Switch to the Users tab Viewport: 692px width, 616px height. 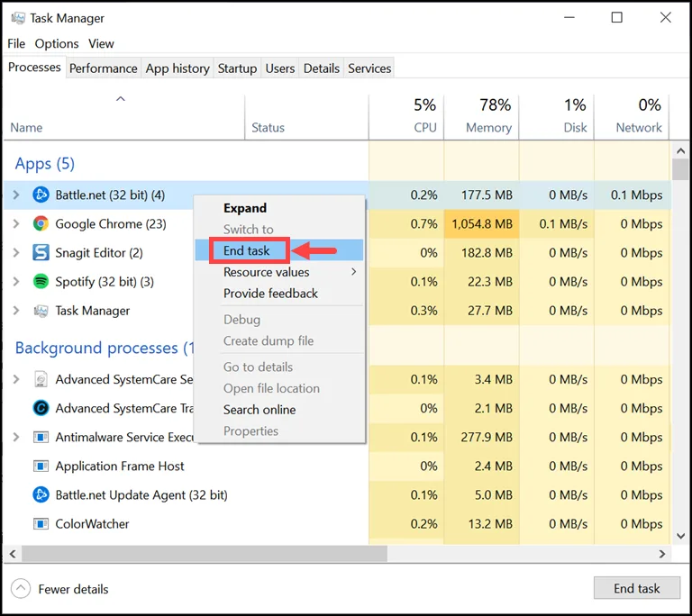[x=280, y=68]
